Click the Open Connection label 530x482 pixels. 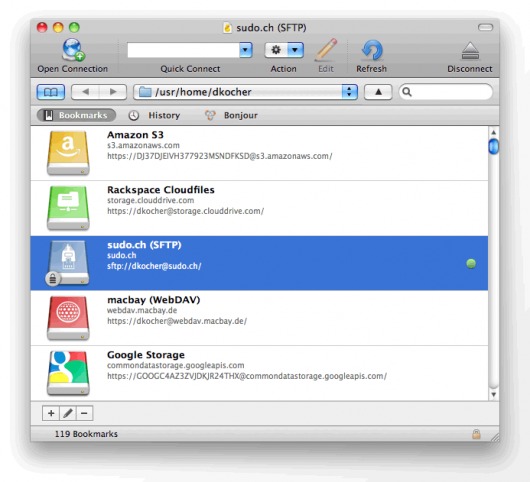tap(73, 69)
